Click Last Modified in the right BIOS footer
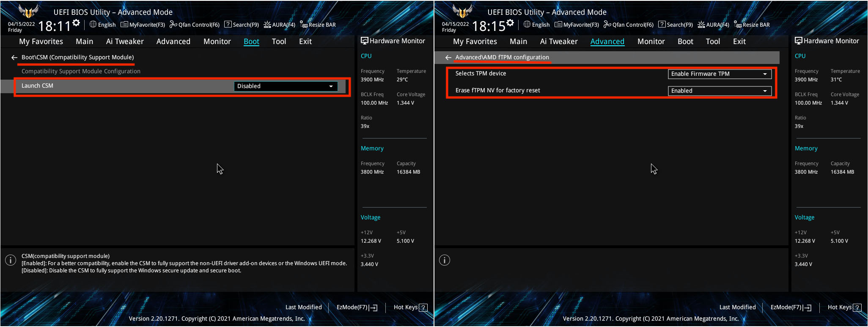This screenshot has width=868, height=327. (738, 308)
